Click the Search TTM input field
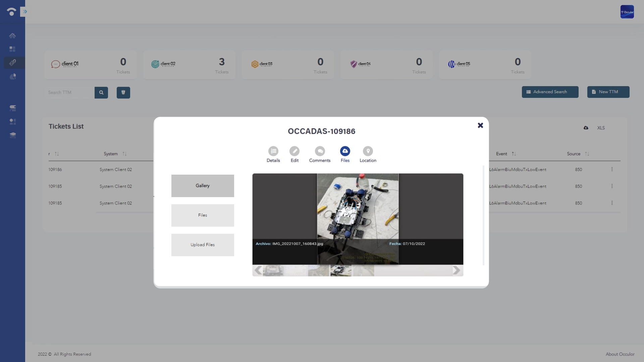The width and height of the screenshot is (644, 362). [x=69, y=93]
